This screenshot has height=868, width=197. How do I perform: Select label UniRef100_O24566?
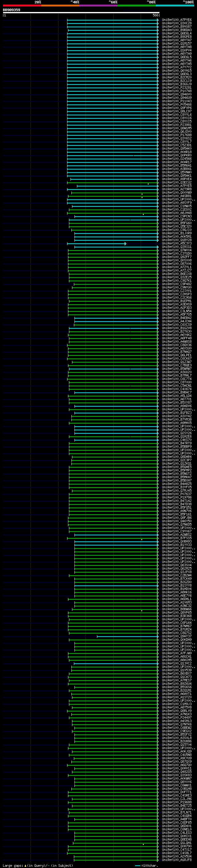(x=177, y=159)
